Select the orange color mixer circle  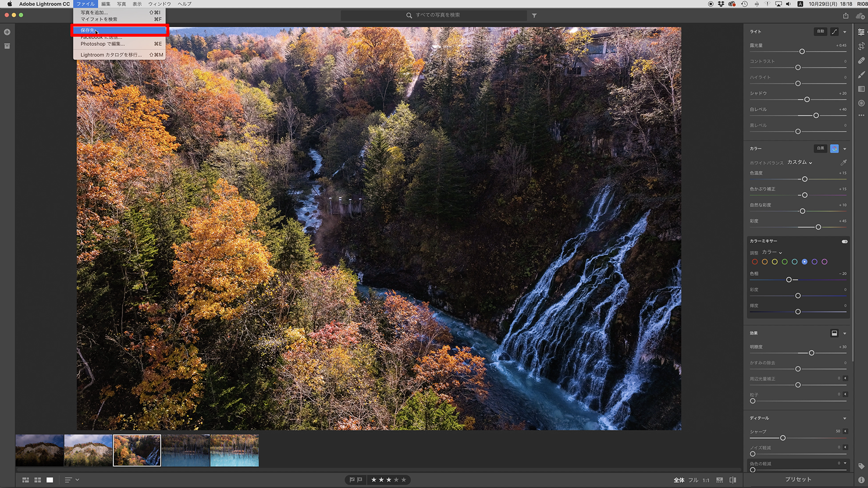[765, 262]
